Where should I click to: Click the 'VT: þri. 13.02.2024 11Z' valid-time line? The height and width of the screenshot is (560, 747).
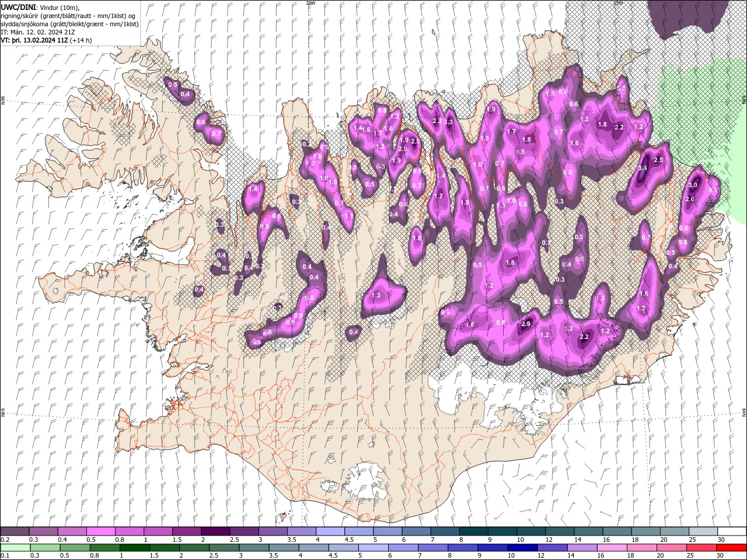(x=34, y=40)
